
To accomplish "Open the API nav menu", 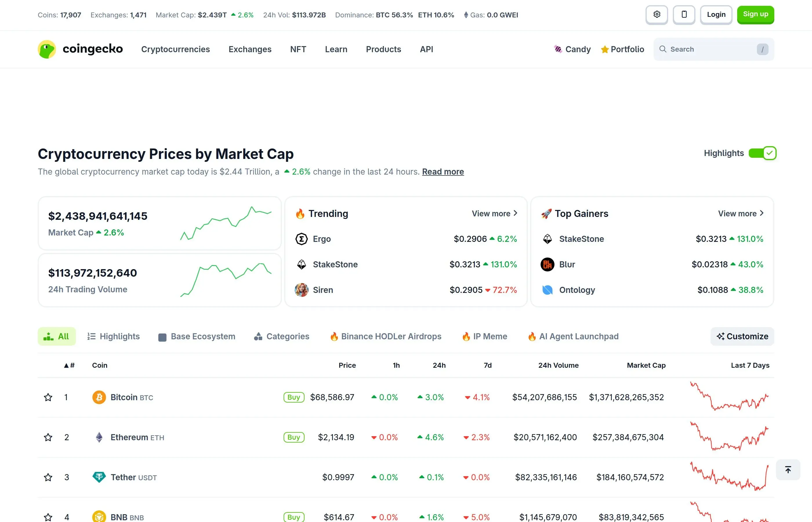I will pyautogui.click(x=427, y=49).
